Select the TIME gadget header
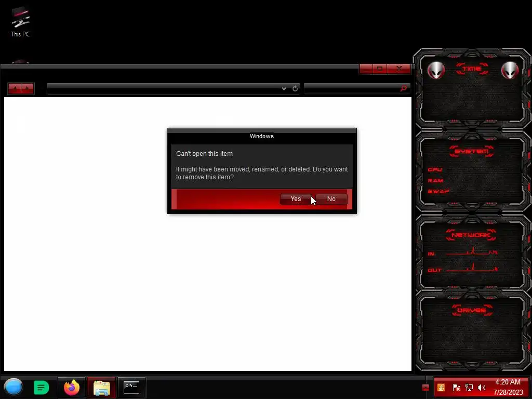This screenshot has height=399, width=532. [472, 69]
